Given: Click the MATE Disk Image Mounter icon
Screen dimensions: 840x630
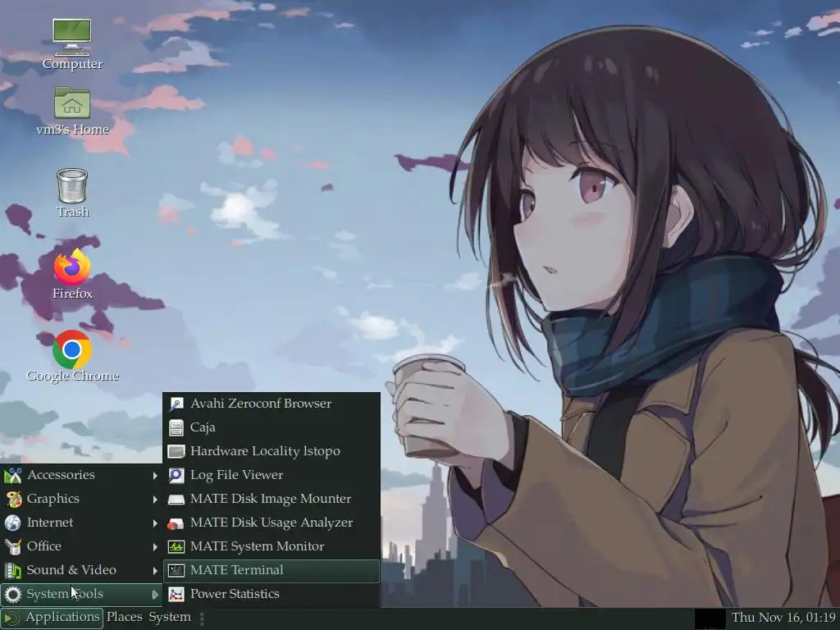Looking at the screenshot, I should [x=176, y=499].
